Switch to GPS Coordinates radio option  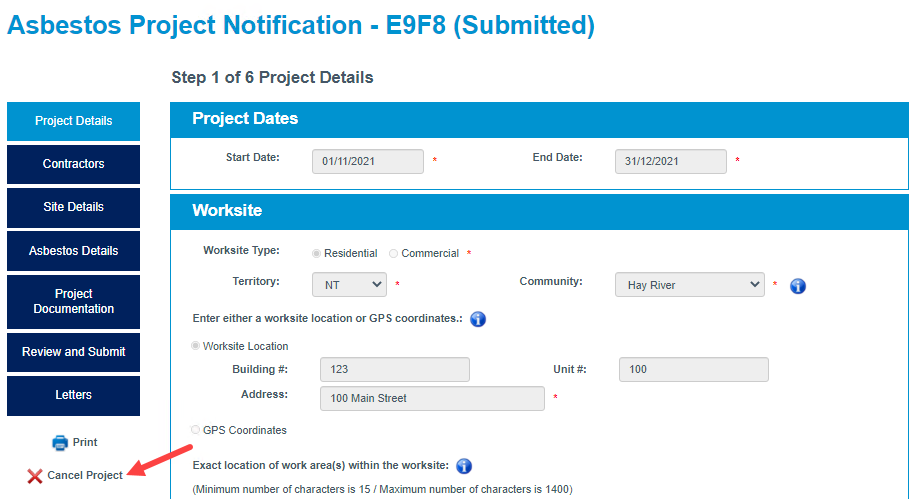[196, 430]
